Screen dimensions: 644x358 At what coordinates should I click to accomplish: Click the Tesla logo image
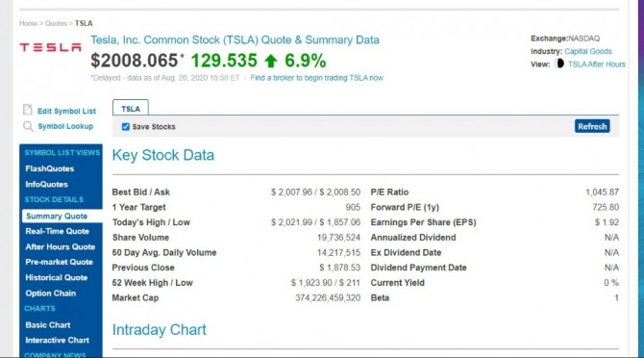(x=50, y=47)
